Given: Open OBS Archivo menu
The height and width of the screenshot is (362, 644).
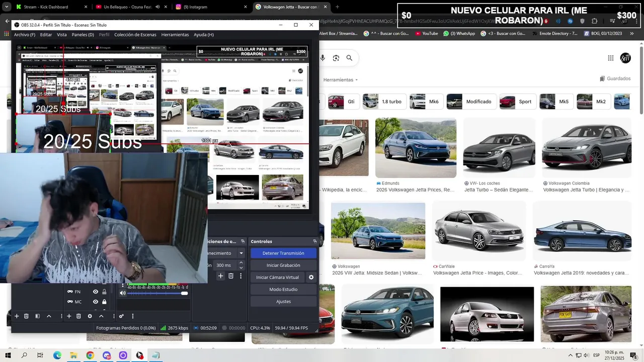Looking at the screenshot, I should tap(25, 35).
